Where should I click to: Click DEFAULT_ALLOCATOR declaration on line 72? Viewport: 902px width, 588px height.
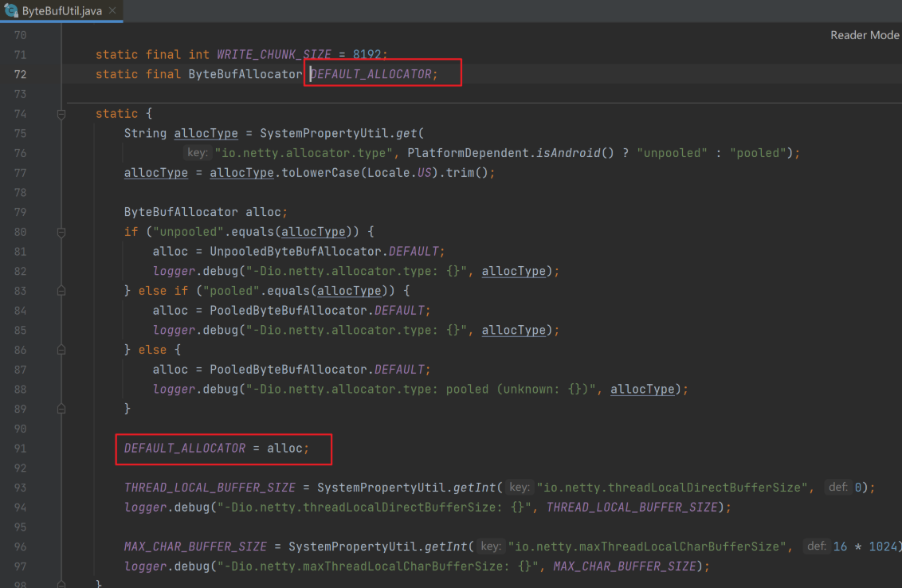click(371, 74)
